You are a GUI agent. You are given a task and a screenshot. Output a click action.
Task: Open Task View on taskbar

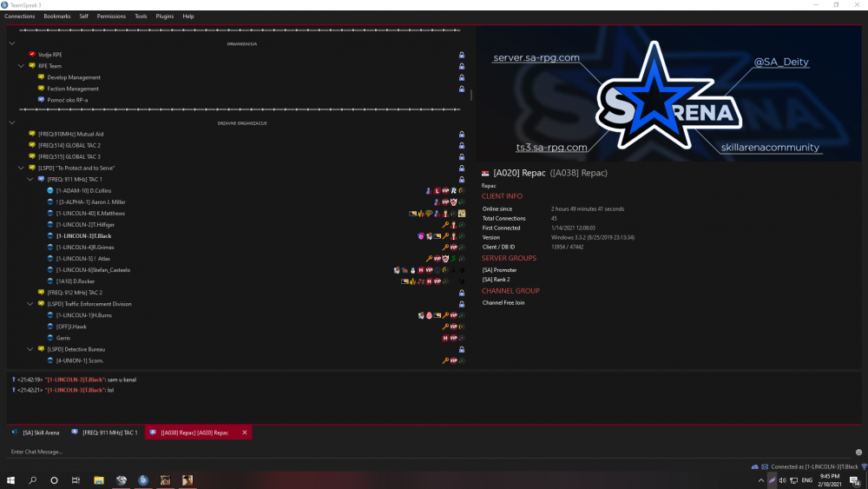point(76,480)
